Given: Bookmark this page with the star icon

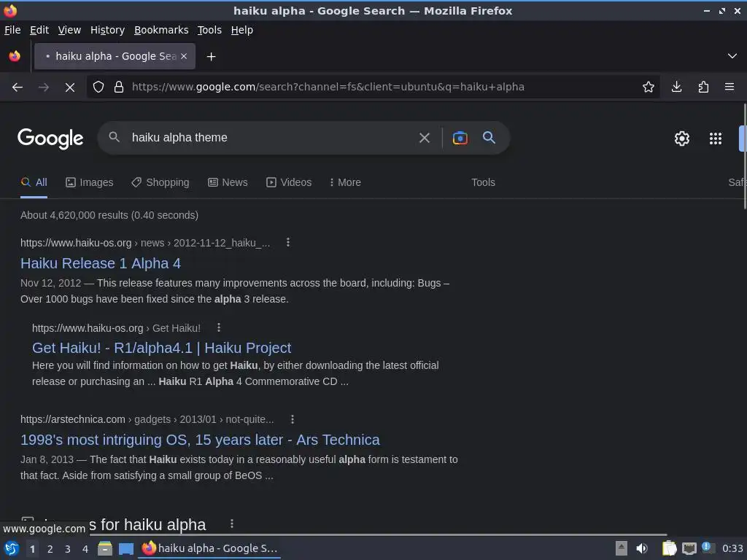Looking at the screenshot, I should tap(648, 87).
